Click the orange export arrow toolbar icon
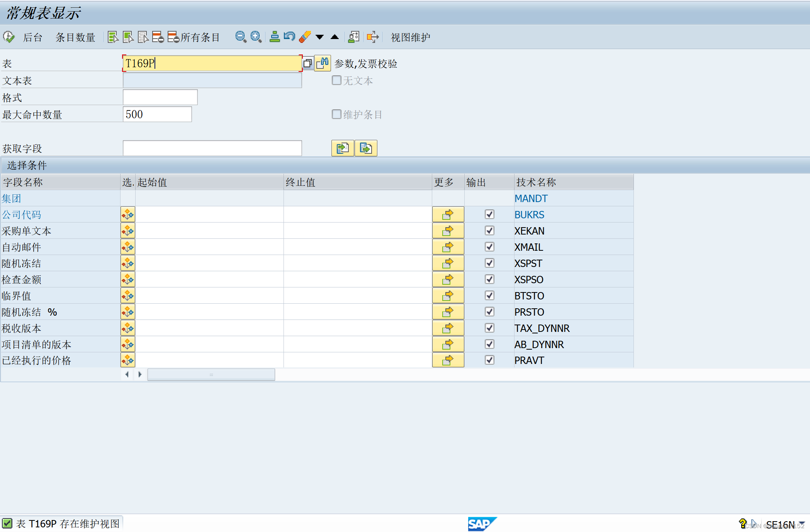 coord(373,37)
